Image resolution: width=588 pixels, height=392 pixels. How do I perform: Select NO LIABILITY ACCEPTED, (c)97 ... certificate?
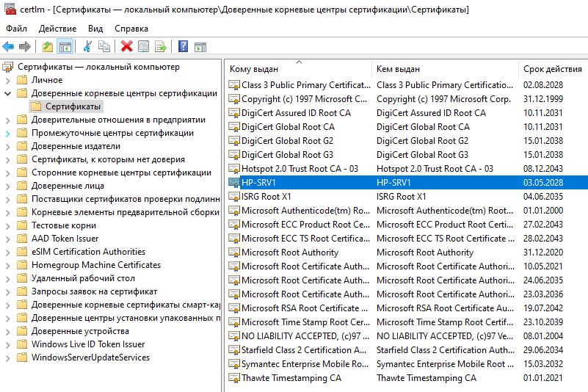tap(305, 336)
